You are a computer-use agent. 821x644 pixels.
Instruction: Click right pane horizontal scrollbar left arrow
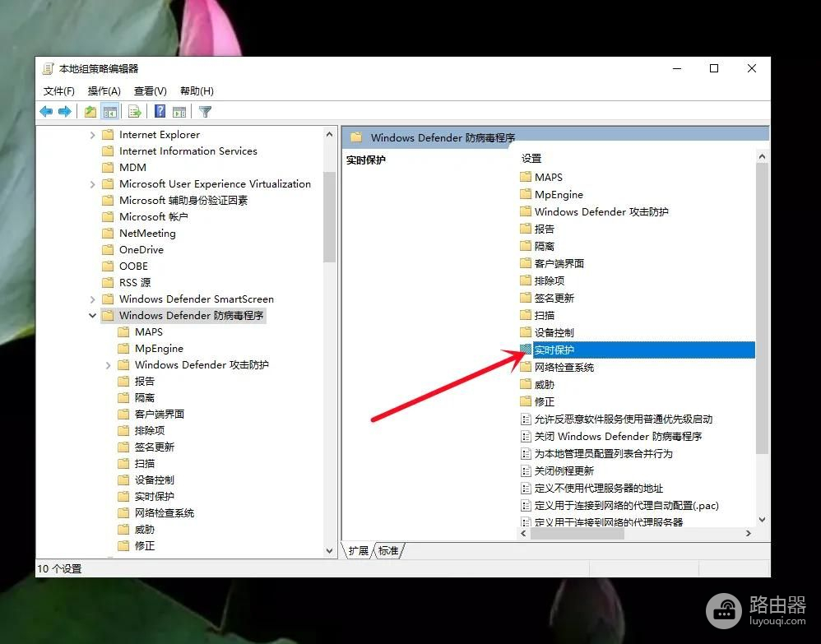click(x=523, y=534)
